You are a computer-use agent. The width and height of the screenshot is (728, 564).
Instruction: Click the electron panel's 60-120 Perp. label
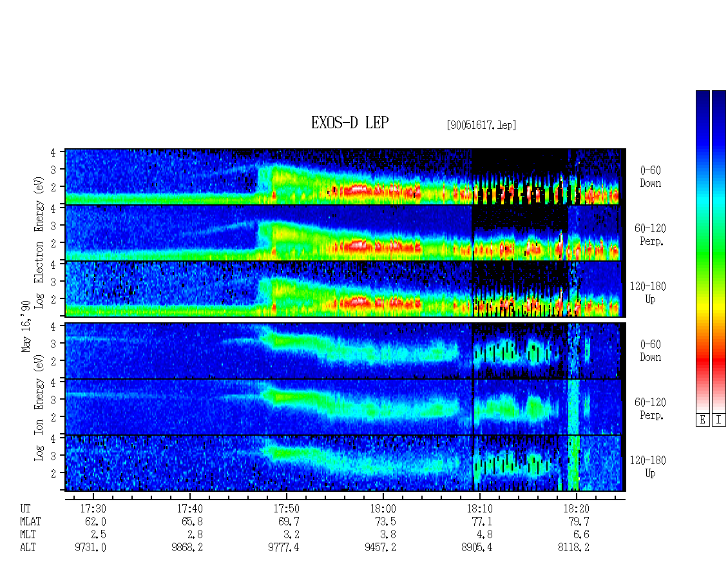(650, 235)
